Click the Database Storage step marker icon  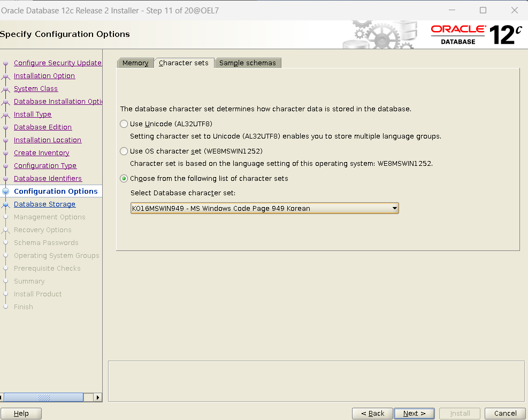click(x=6, y=204)
